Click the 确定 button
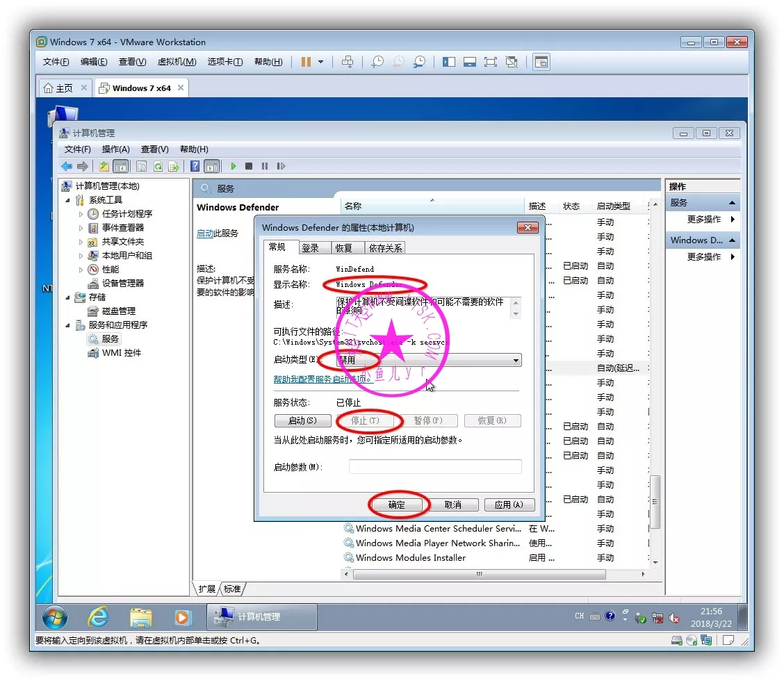This screenshot has width=784, height=681. coord(396,505)
